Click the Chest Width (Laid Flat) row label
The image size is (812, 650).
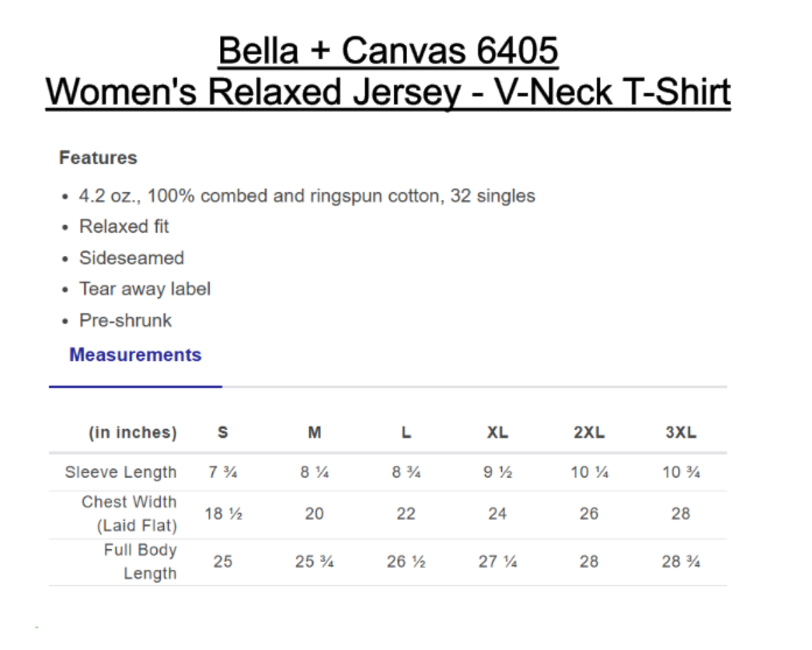pos(129,514)
